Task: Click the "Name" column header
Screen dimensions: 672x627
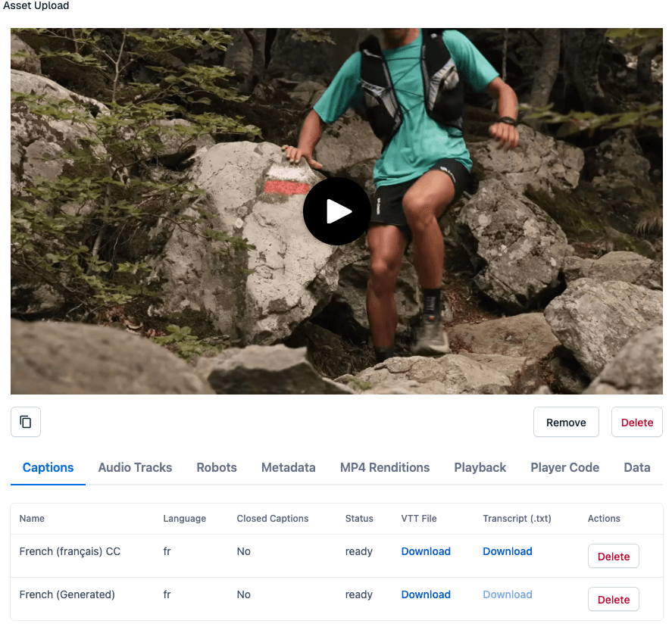Action: click(32, 518)
